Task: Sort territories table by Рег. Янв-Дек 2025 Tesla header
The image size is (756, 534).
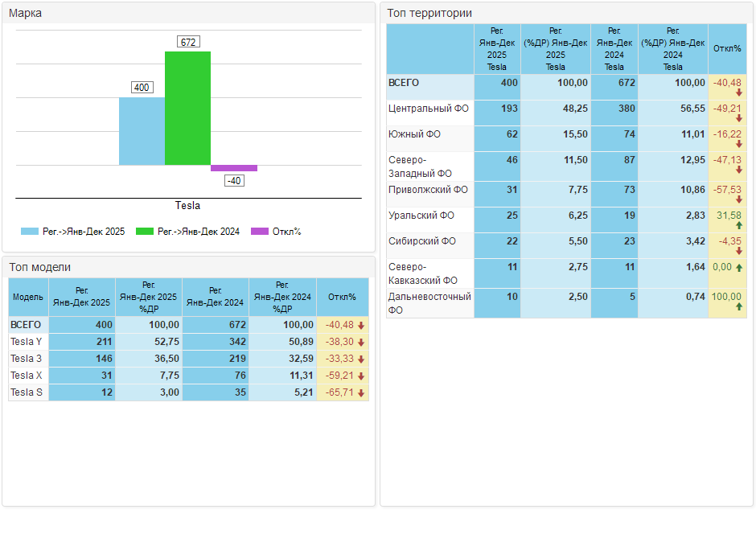Action: click(x=496, y=49)
